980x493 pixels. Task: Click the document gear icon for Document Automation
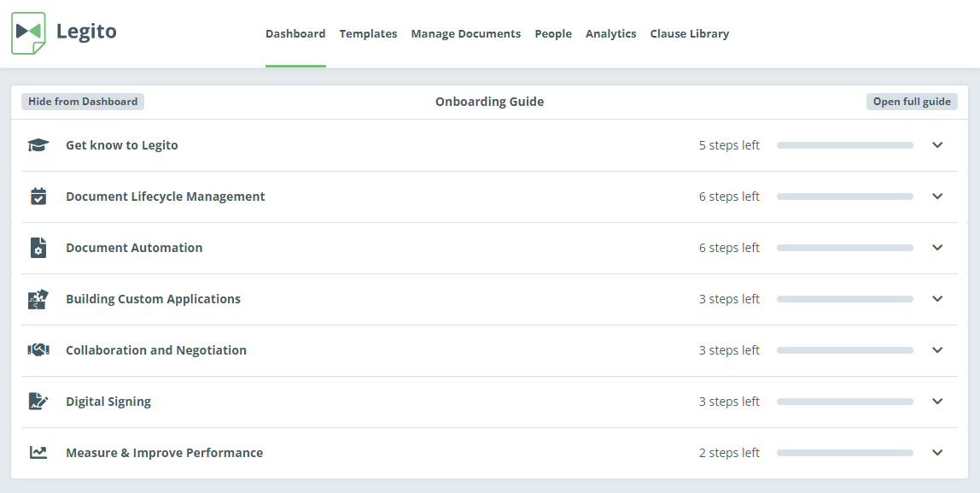[38, 248]
